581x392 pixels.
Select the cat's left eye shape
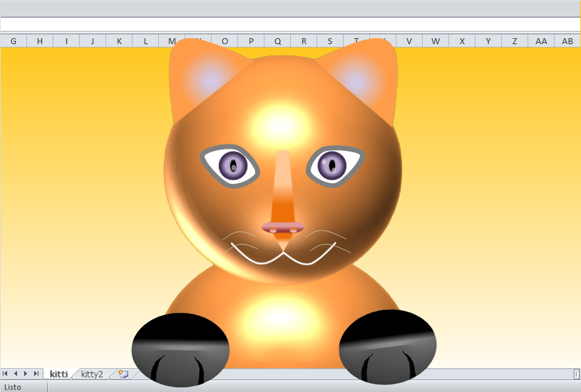(x=229, y=166)
